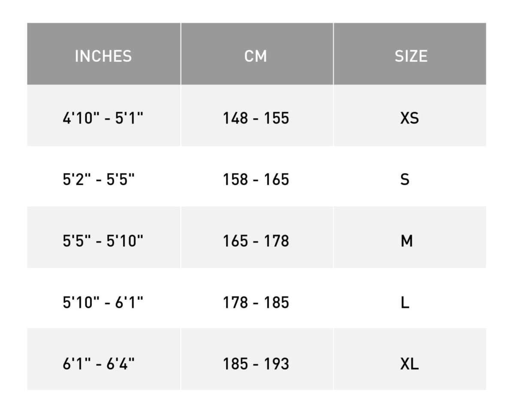Viewport: 515px width, 420px height.
Task: Click the INCHES column header
Action: click(103, 56)
